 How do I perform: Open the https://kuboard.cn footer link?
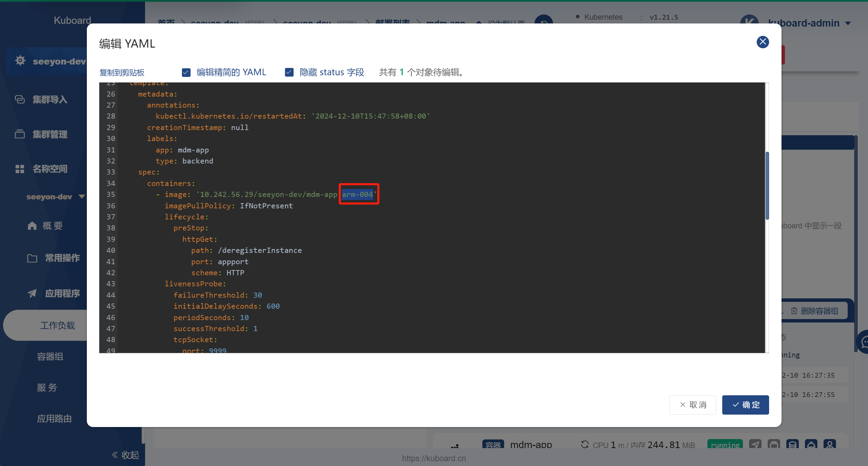(434, 458)
